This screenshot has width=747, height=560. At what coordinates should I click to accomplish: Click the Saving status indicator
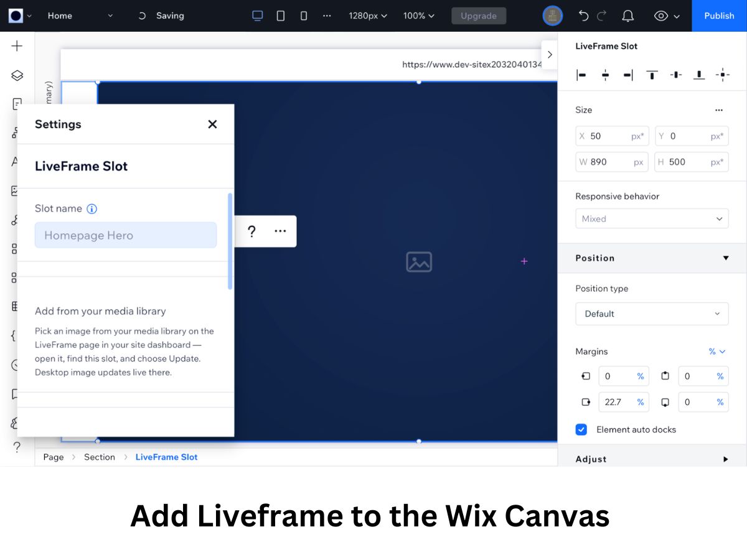(161, 16)
